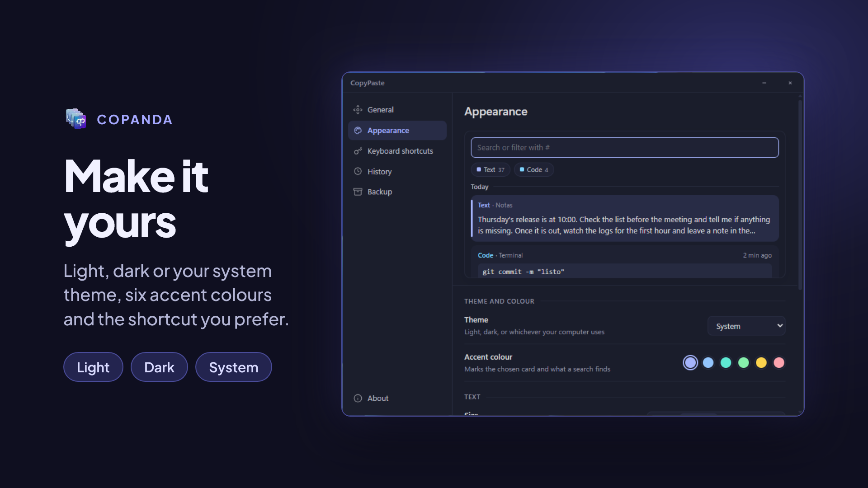Click the settings window vertical scrollbar
The image size is (868, 488).
coord(800,194)
